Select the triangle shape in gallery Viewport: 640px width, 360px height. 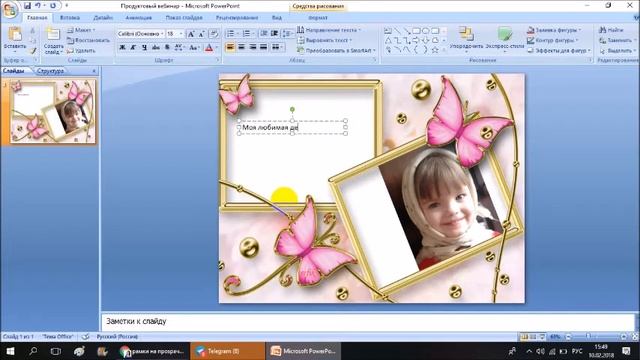(x=388, y=40)
